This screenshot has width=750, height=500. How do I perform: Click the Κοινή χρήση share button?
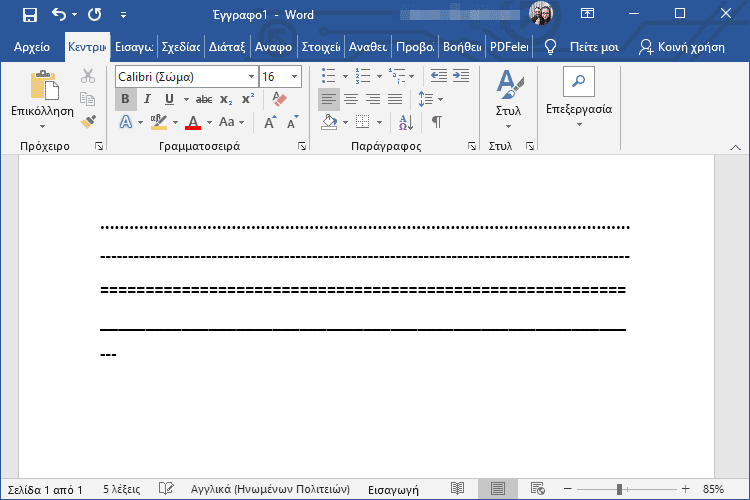click(682, 47)
